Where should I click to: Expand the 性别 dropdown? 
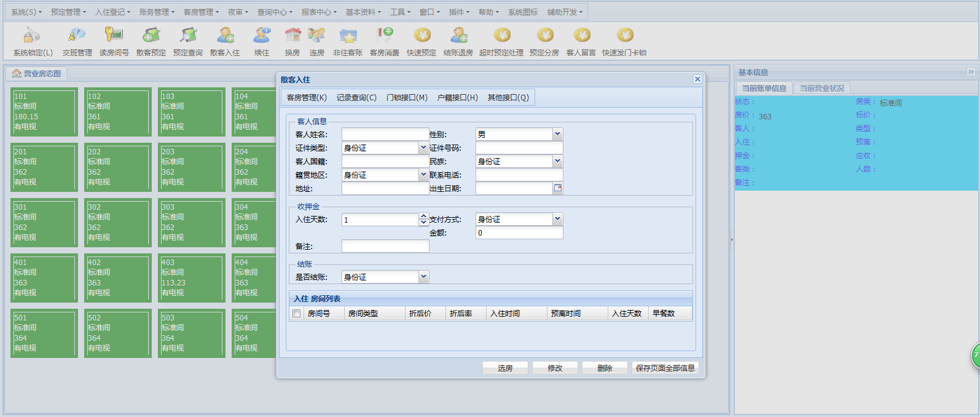tap(557, 134)
